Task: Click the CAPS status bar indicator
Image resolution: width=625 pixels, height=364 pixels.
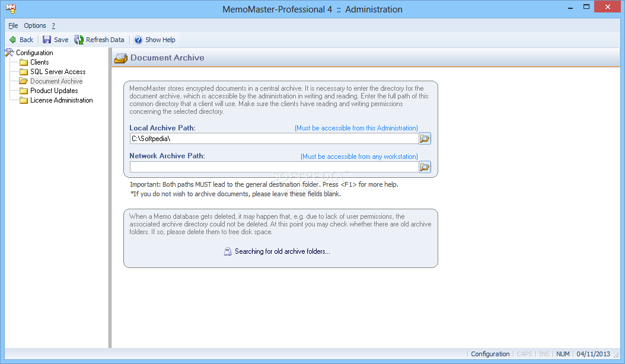Action: pos(525,354)
